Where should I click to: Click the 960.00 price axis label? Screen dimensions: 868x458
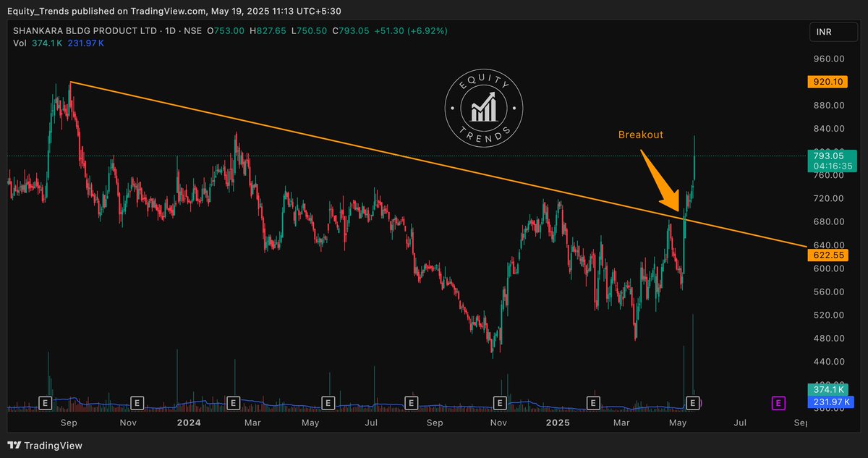829,59
